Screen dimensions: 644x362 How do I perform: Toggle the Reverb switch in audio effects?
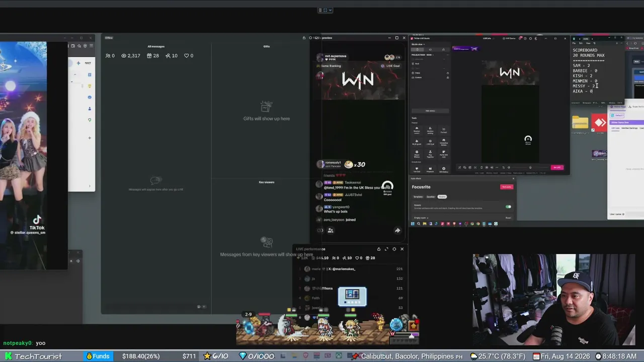click(x=508, y=207)
